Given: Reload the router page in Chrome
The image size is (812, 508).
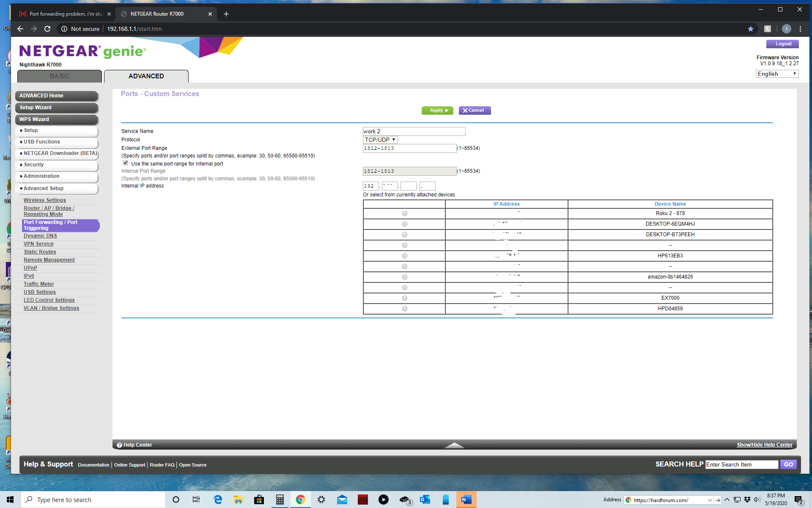Looking at the screenshot, I should 47,29.
